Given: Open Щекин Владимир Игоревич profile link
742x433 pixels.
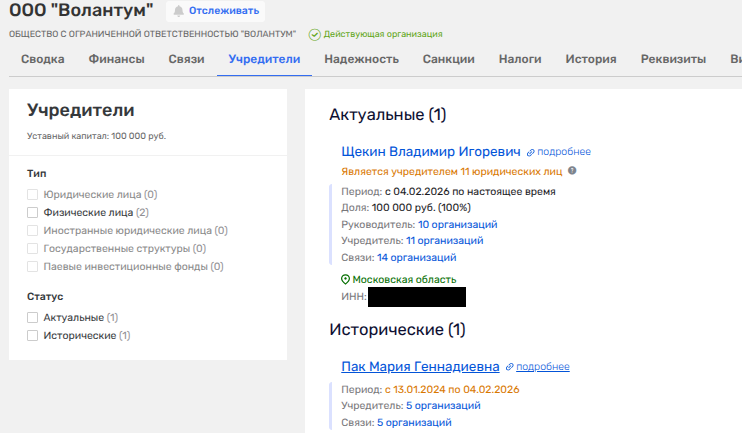Looking at the screenshot, I should click(431, 152).
